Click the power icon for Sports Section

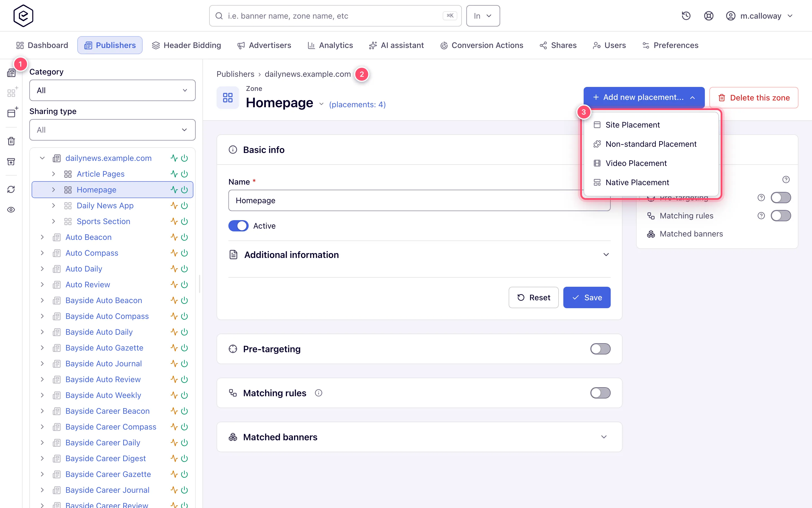(x=184, y=222)
